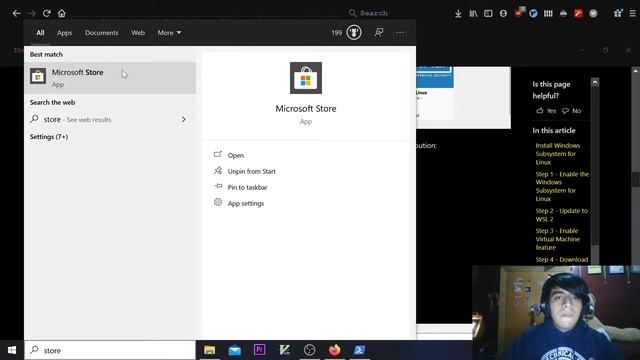
Task: Choose Open for Microsoft Store
Action: click(236, 155)
